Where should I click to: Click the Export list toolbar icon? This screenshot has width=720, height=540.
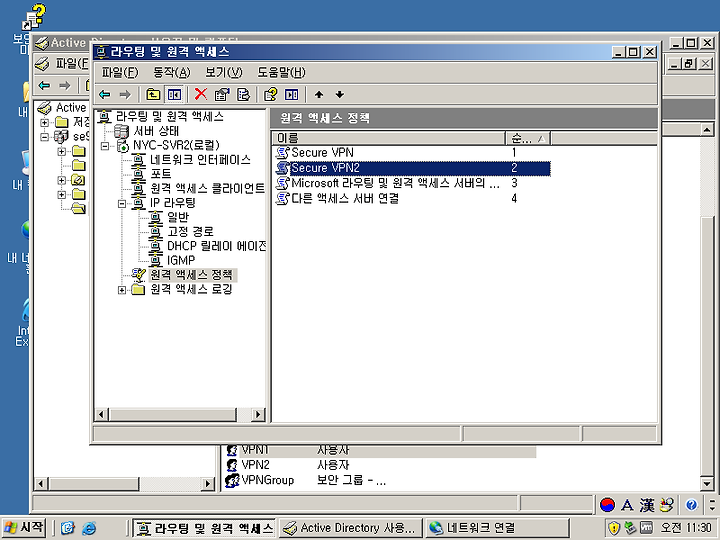pos(243,95)
